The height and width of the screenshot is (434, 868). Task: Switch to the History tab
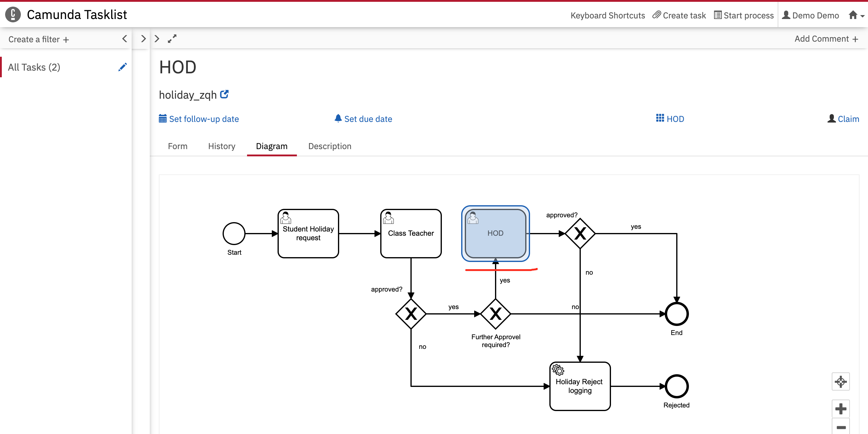tap(221, 146)
